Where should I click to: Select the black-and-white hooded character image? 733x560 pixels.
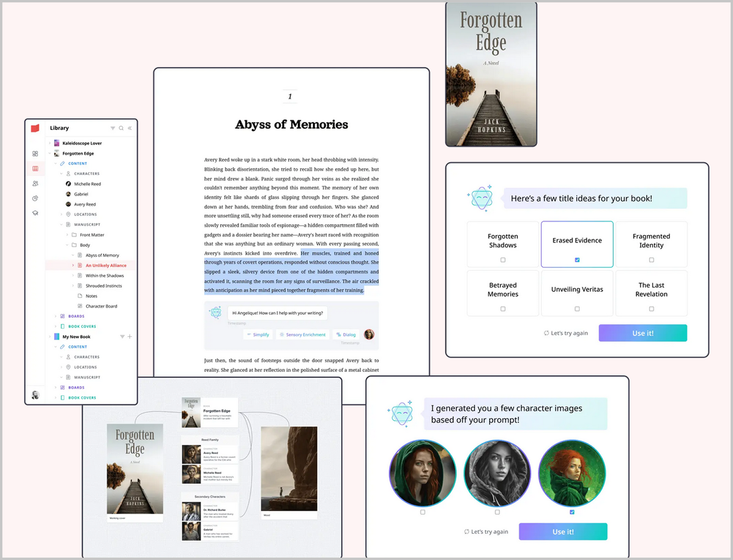(497, 473)
